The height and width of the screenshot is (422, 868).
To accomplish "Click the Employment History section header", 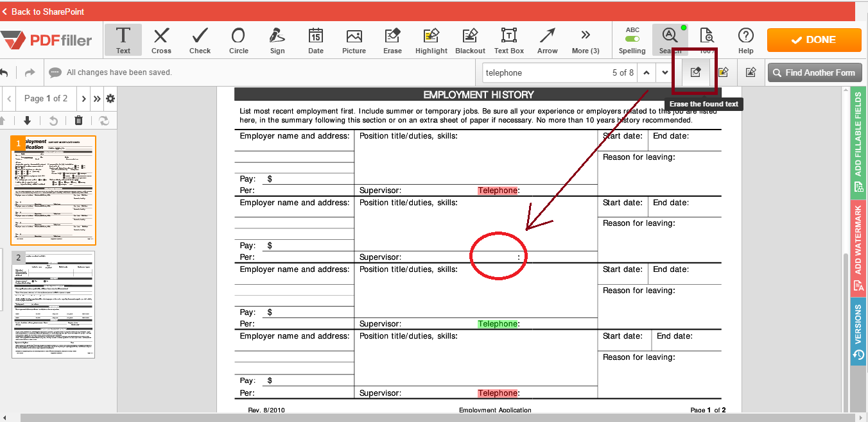I will click(x=478, y=95).
